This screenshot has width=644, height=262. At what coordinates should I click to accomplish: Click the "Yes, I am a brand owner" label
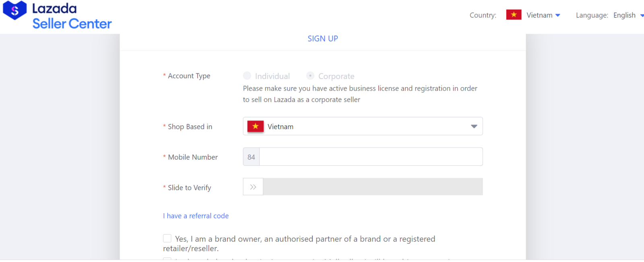pyautogui.click(x=305, y=239)
